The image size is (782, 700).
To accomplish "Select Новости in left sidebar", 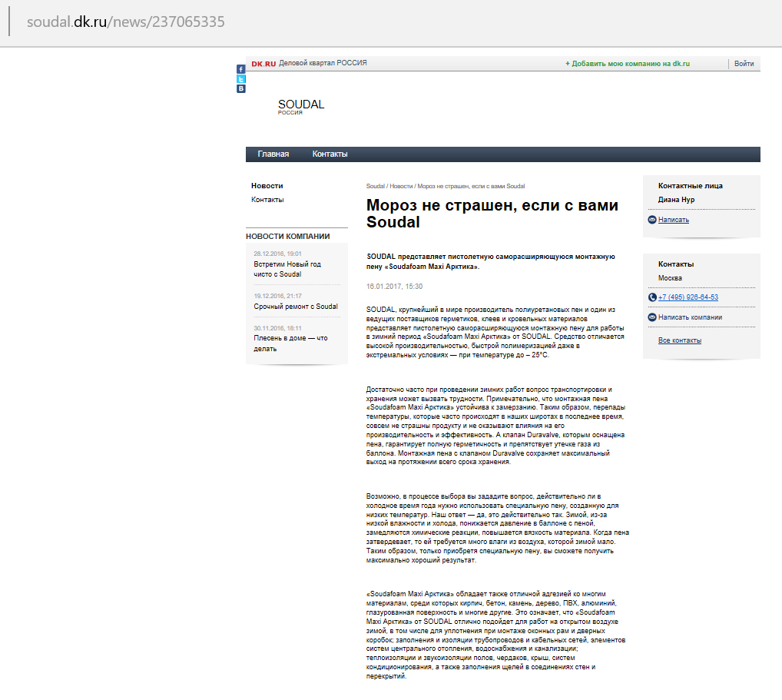I will tap(267, 186).
